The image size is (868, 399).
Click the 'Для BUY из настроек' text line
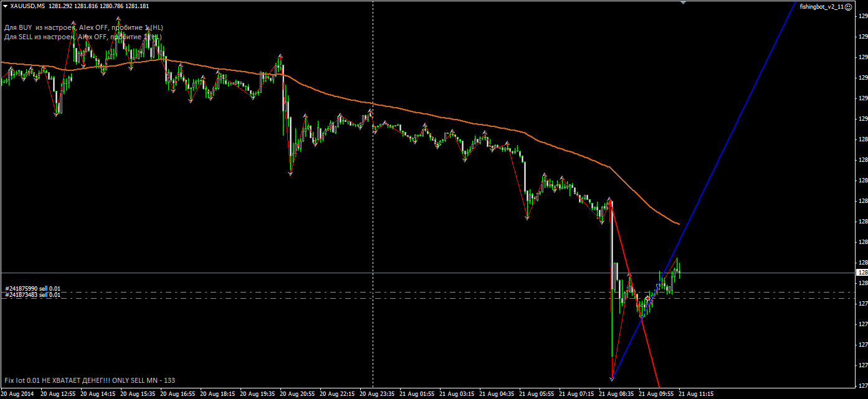[x=83, y=27]
